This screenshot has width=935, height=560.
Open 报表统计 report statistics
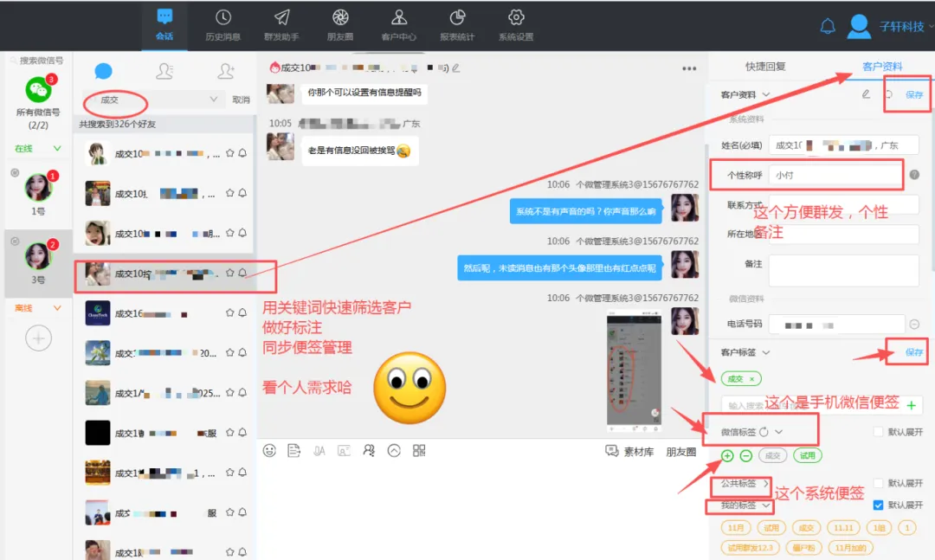tap(457, 26)
